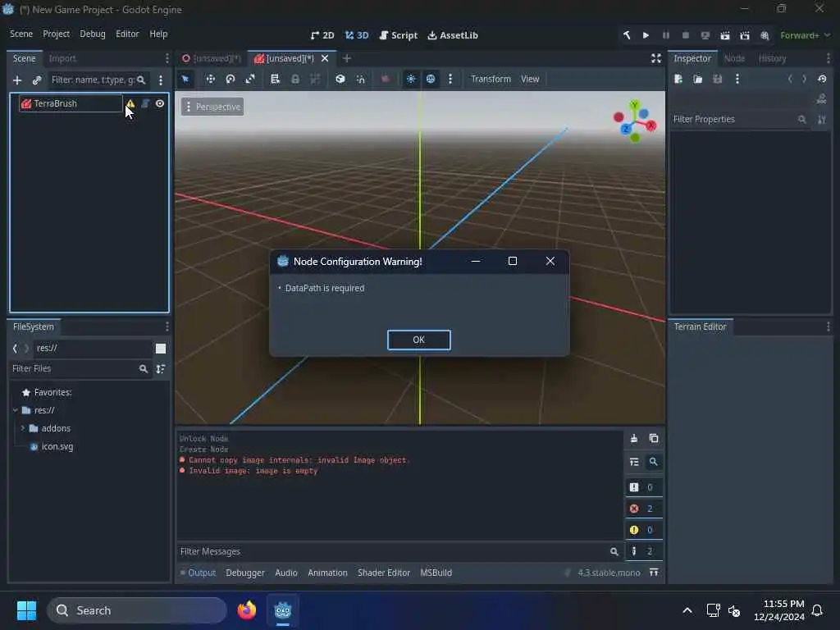Image resolution: width=840 pixels, height=630 pixels.
Task: Open the Movie Maker mode icon
Action: click(765, 35)
